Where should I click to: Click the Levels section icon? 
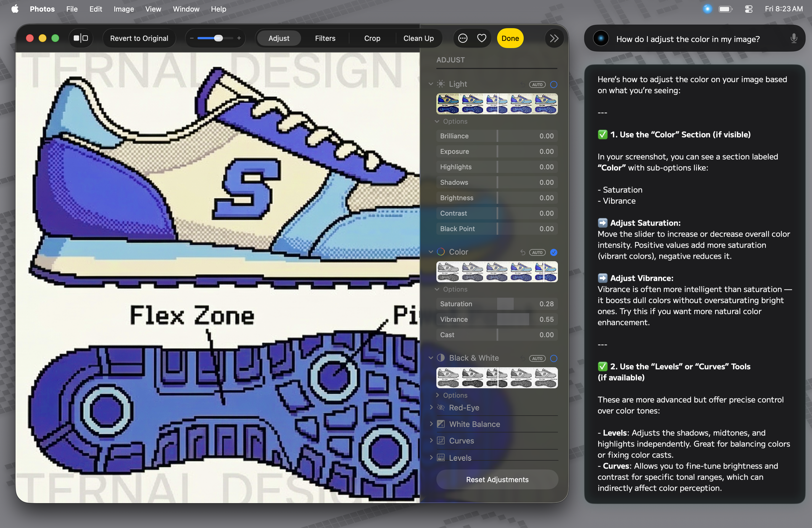tap(441, 458)
